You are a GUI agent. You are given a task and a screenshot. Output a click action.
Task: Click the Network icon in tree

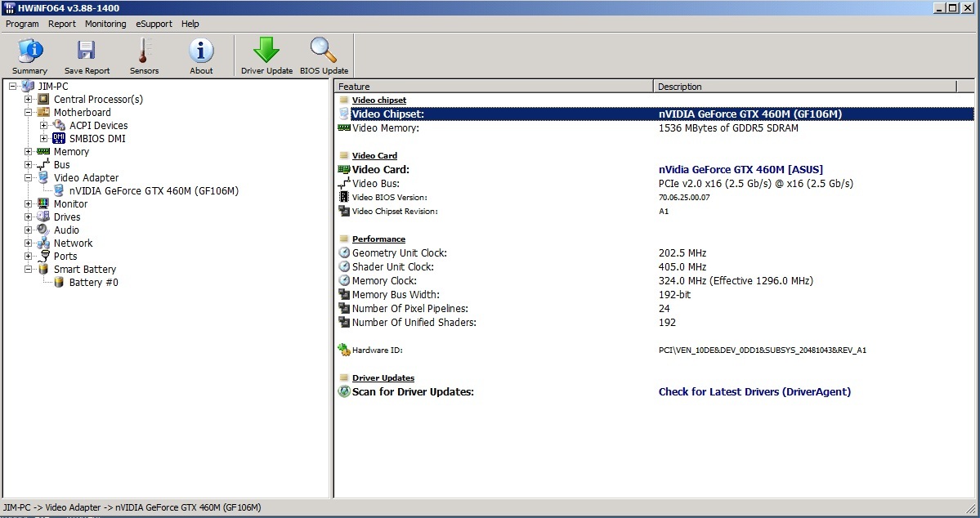[x=43, y=243]
